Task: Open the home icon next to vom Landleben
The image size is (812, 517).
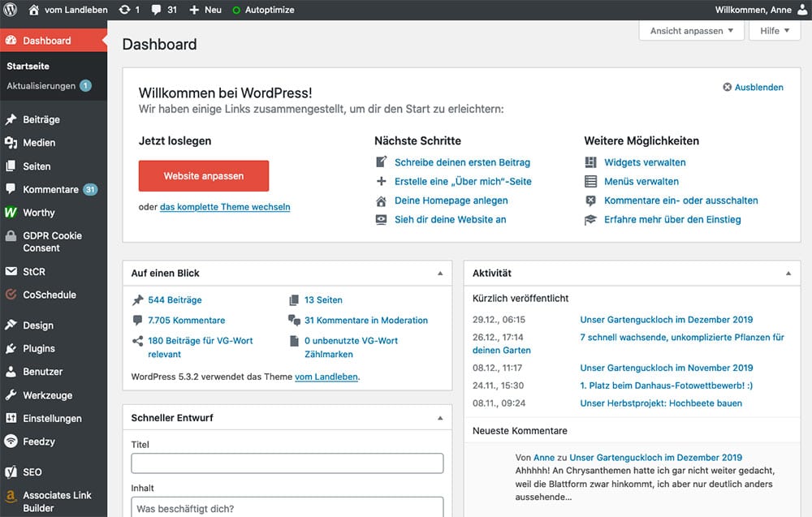Action: 33,9
